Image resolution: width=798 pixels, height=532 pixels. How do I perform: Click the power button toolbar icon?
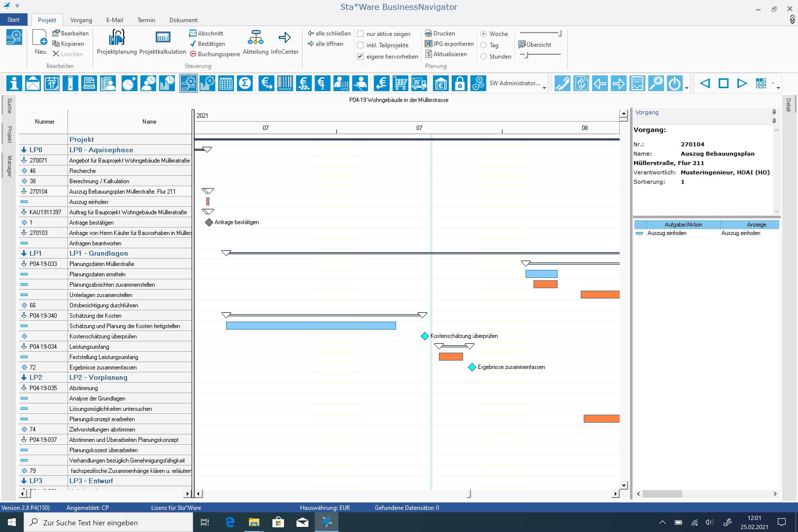click(675, 83)
